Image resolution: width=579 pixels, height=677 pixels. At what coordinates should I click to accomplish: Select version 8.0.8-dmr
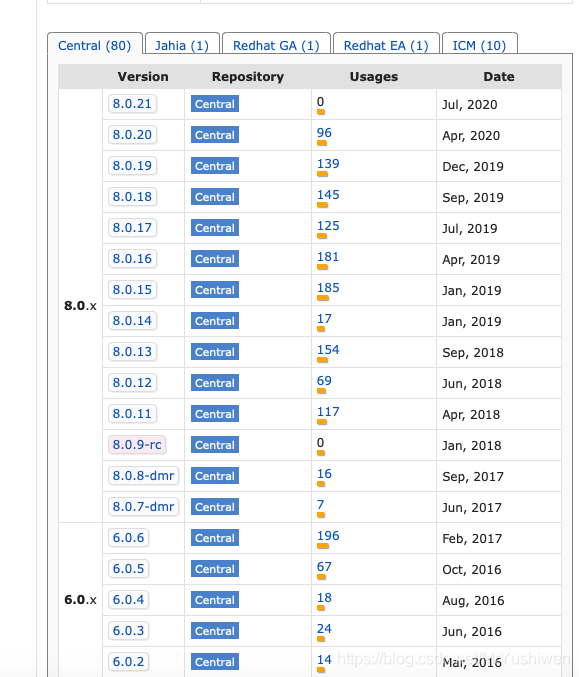143,476
